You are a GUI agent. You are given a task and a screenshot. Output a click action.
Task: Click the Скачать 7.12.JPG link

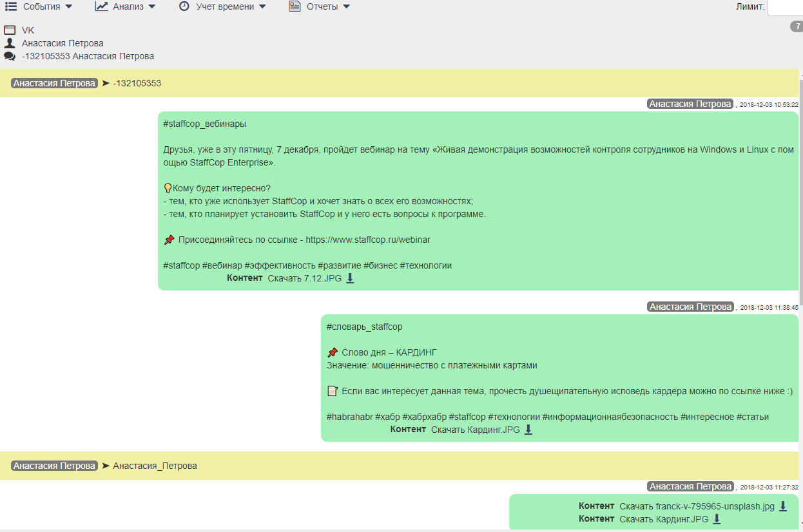click(x=304, y=278)
